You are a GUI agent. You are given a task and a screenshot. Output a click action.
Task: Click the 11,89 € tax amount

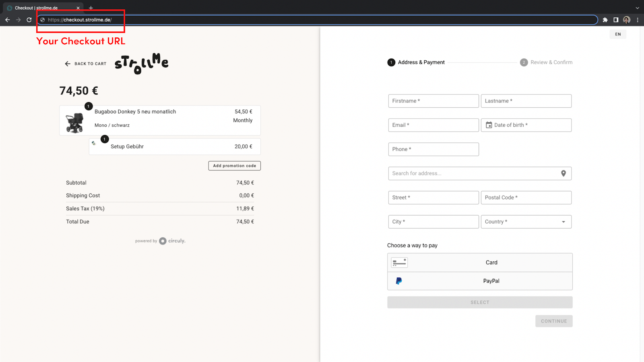[x=245, y=208]
